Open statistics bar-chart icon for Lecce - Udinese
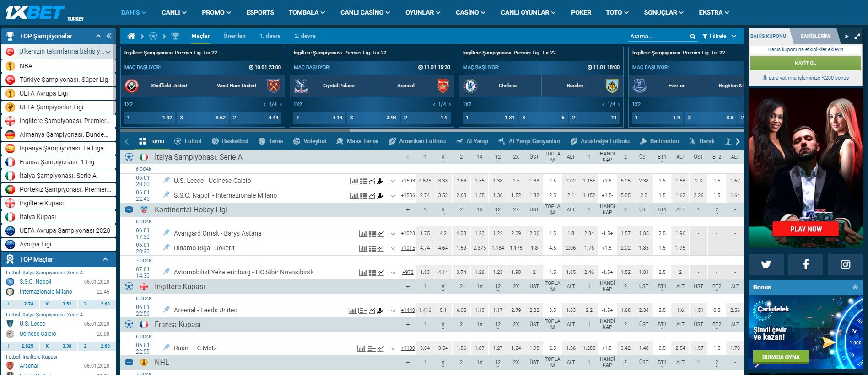This screenshot has height=375, width=868. (354, 181)
